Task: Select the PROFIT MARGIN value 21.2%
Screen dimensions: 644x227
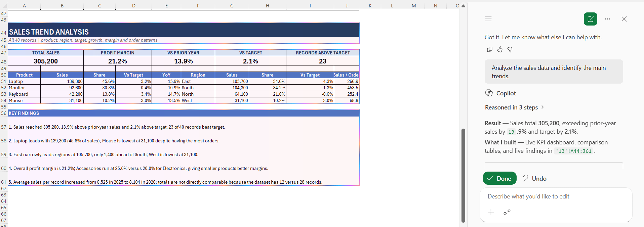Action: (x=118, y=61)
